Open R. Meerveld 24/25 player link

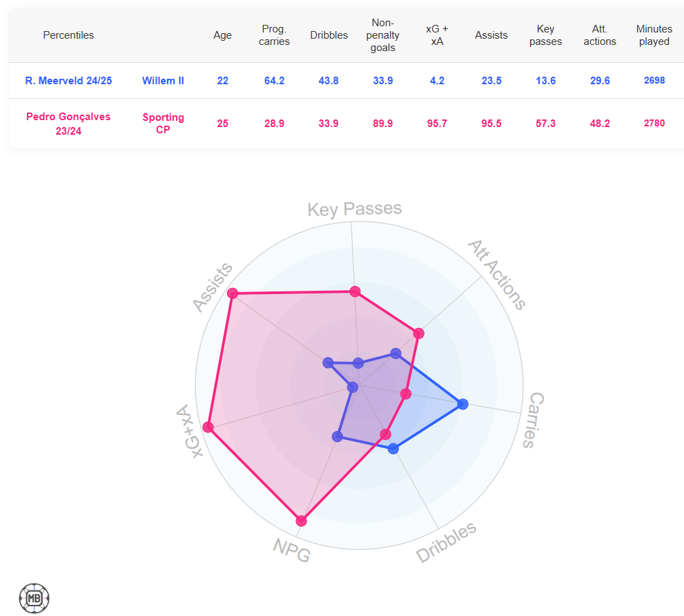tap(68, 81)
